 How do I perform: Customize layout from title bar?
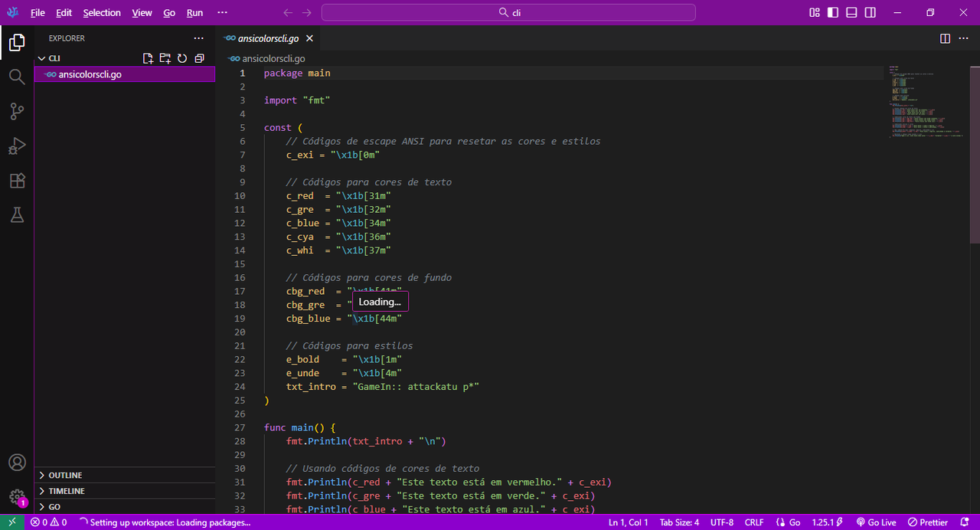click(x=815, y=13)
